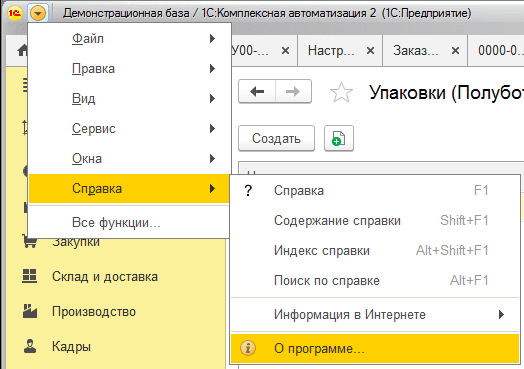Open the Закупки section
Viewport: 524px width, 369px height.
click(x=76, y=242)
